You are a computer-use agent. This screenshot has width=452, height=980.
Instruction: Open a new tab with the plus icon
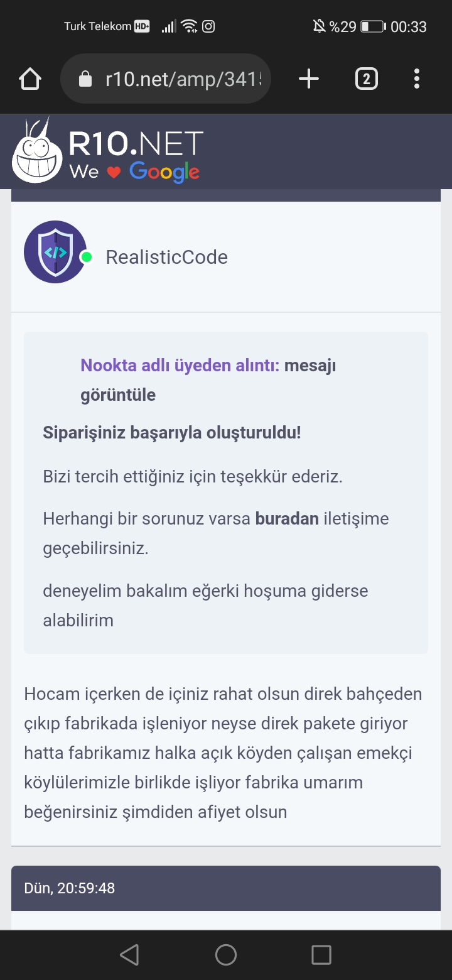pyautogui.click(x=308, y=79)
